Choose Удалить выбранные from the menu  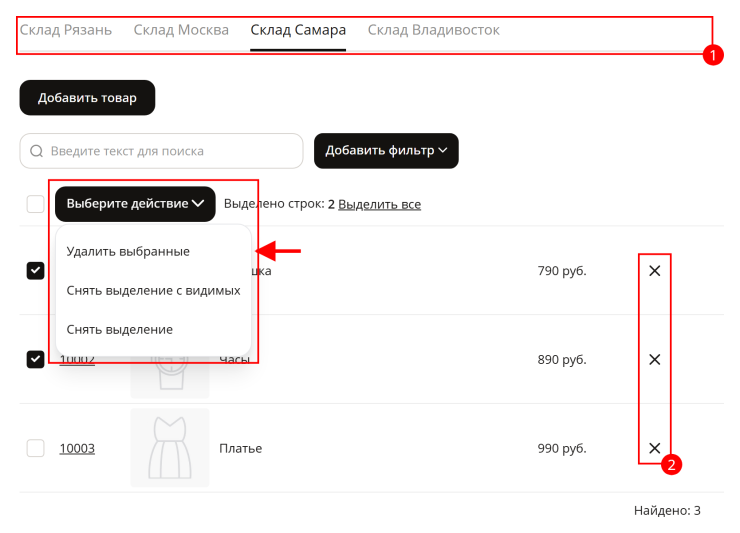pos(128,251)
